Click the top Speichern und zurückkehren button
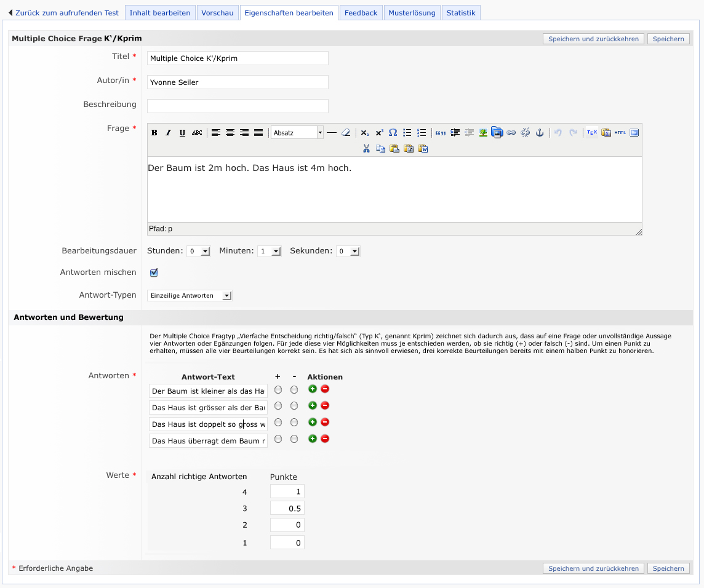Image resolution: width=704 pixels, height=588 pixels. click(x=593, y=39)
